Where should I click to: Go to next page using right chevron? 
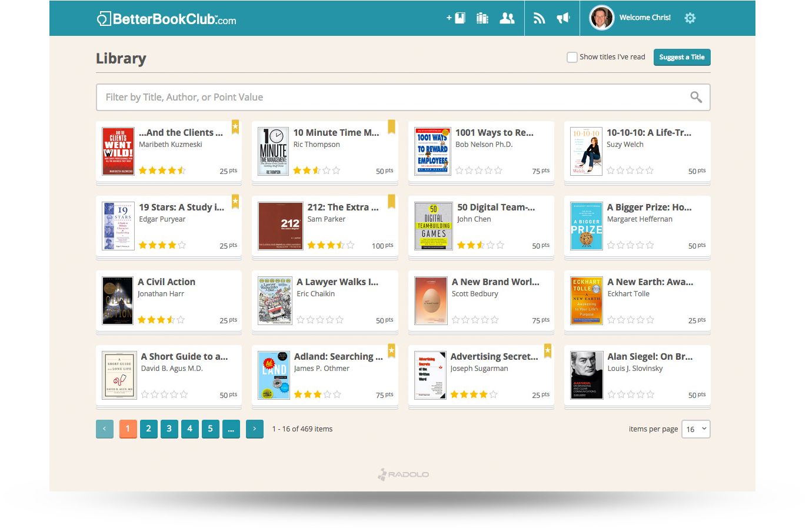[254, 429]
